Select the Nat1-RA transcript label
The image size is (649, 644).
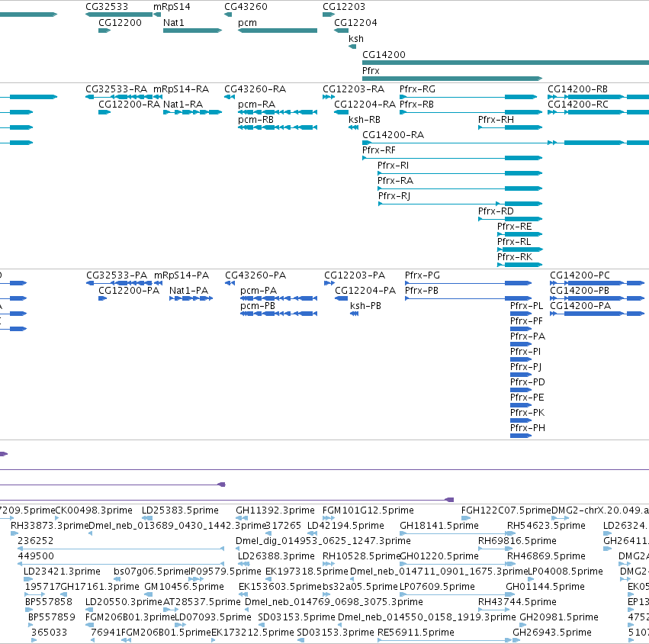[x=183, y=105]
